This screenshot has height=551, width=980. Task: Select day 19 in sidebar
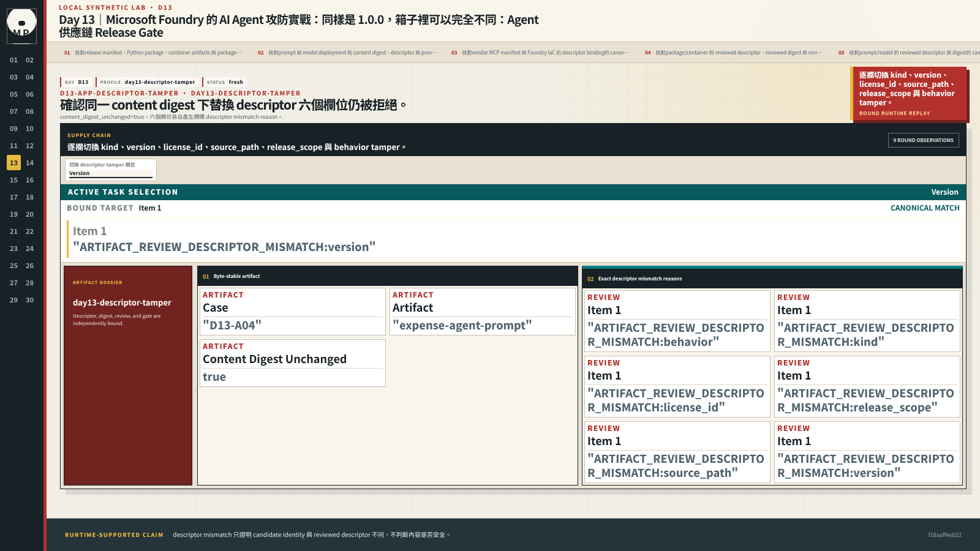tap(13, 214)
